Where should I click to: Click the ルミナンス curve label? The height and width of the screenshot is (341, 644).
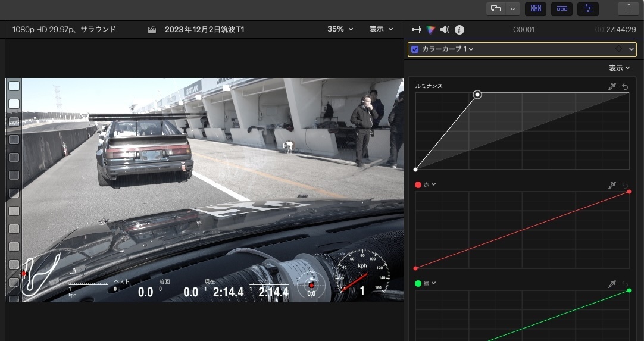click(x=429, y=86)
